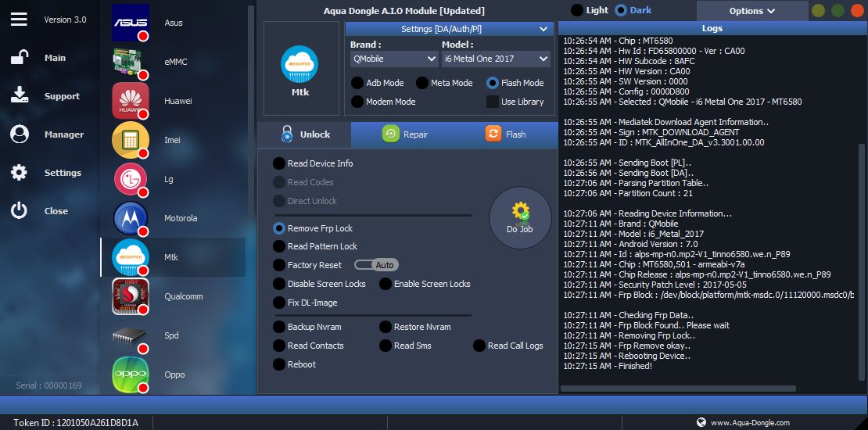Screen dimensions: 868x430
Task: Click the globe icon beside www.Aqua-Dongle.com
Action: point(701,422)
